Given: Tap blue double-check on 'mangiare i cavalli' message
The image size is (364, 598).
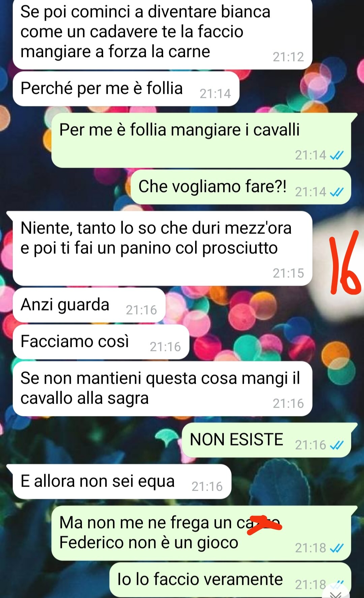Looking at the screenshot, I should click(336, 155).
